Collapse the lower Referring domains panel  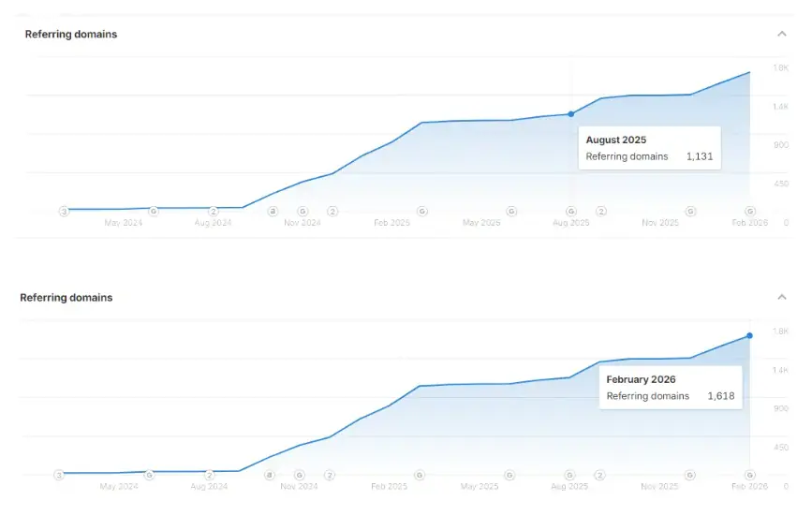point(781,297)
